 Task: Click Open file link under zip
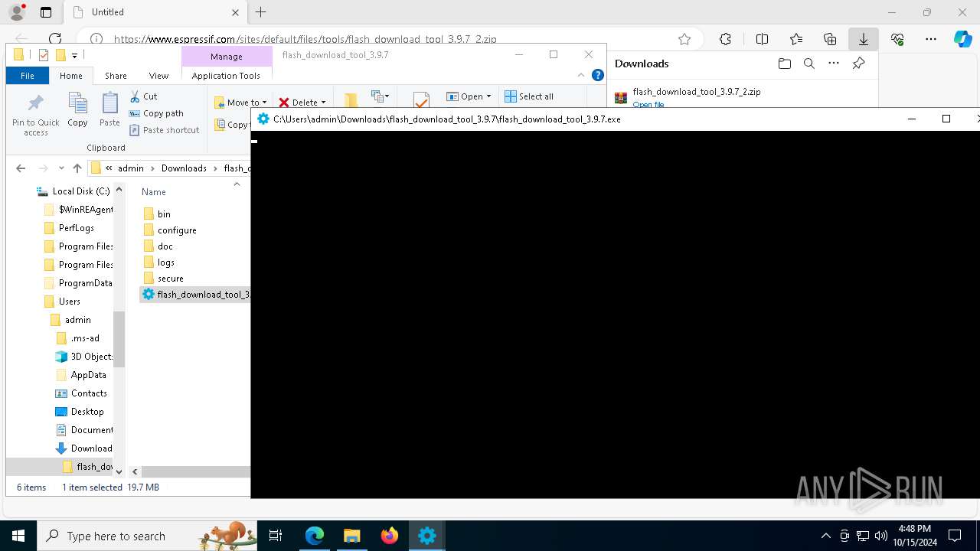[x=648, y=104]
